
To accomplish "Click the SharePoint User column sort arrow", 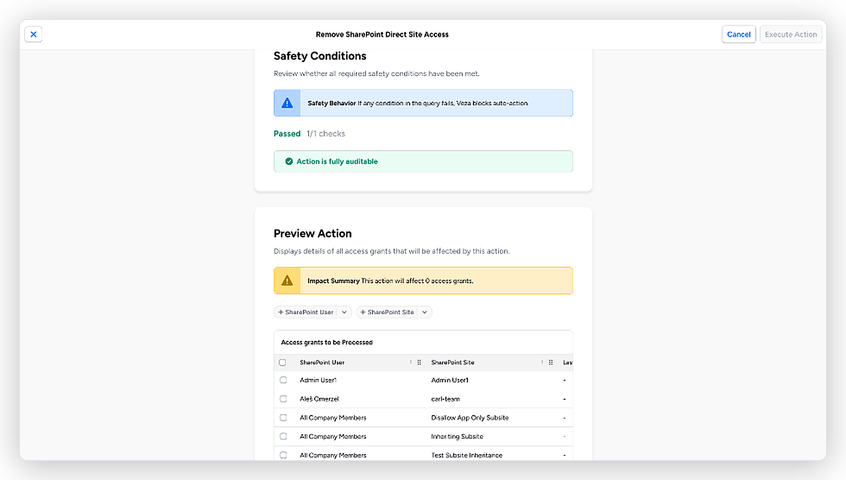I will pyautogui.click(x=411, y=362).
